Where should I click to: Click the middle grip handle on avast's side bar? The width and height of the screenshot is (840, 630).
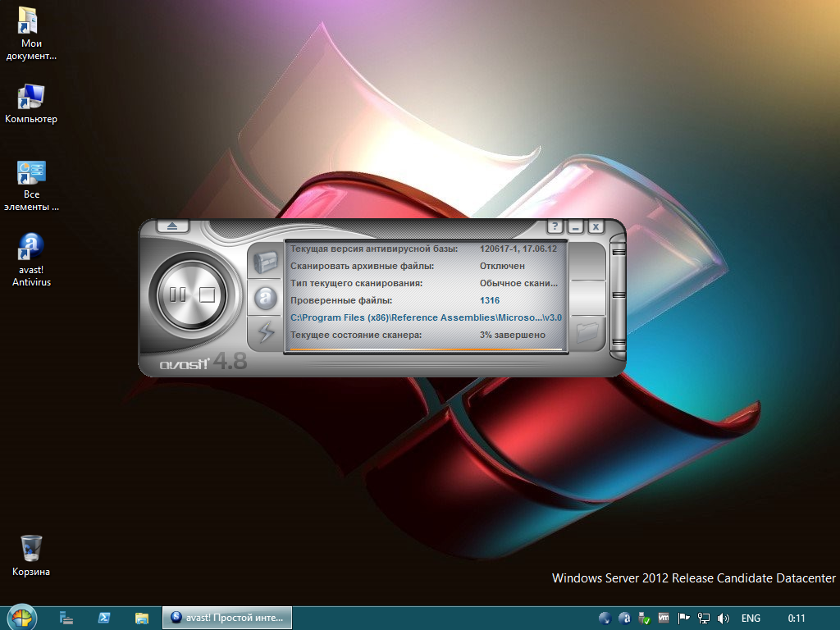619,294
